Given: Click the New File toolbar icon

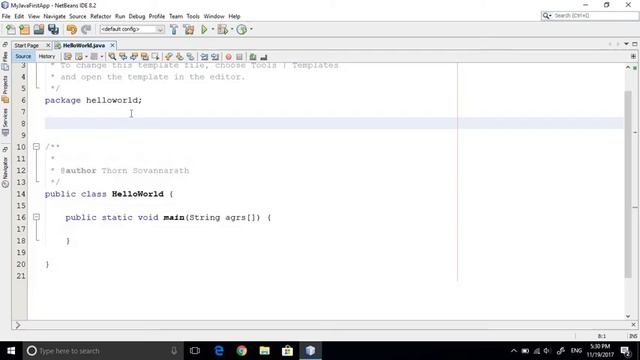Looking at the screenshot, I should [11, 29].
